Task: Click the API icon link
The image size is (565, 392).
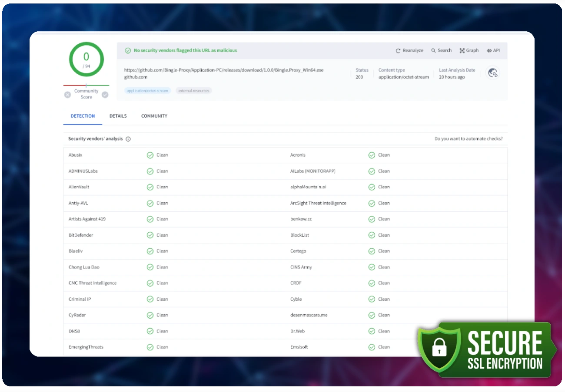Action: pos(493,50)
